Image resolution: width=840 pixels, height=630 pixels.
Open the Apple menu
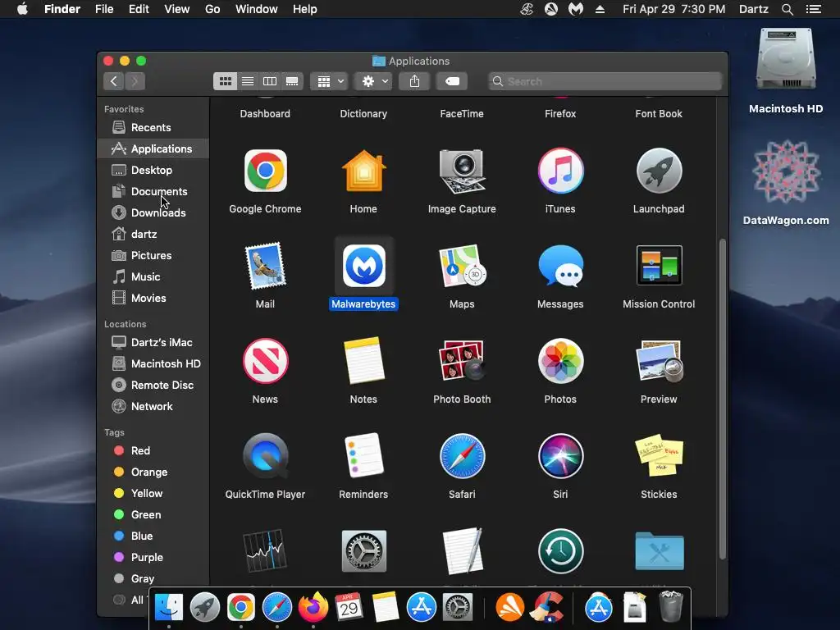click(x=22, y=9)
